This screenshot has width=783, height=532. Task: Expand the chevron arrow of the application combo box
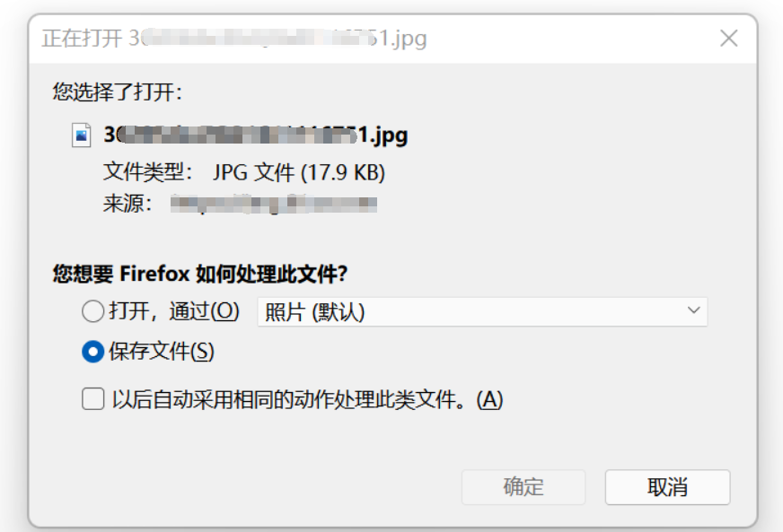coord(693,310)
